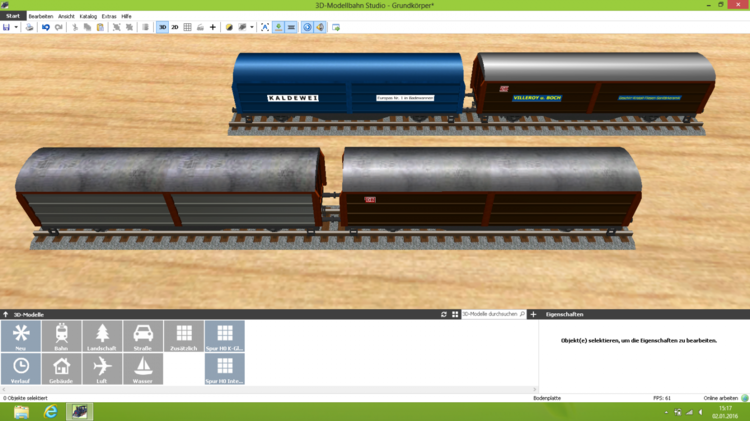750x421 pixels.
Task: Select the Luft airplane category
Action: tap(102, 369)
